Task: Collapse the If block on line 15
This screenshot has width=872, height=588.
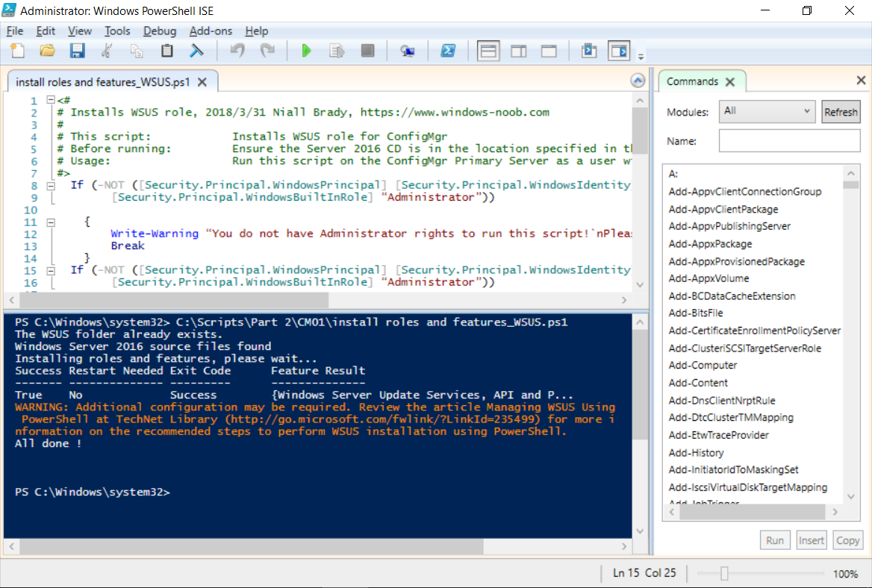Action: coord(51,271)
